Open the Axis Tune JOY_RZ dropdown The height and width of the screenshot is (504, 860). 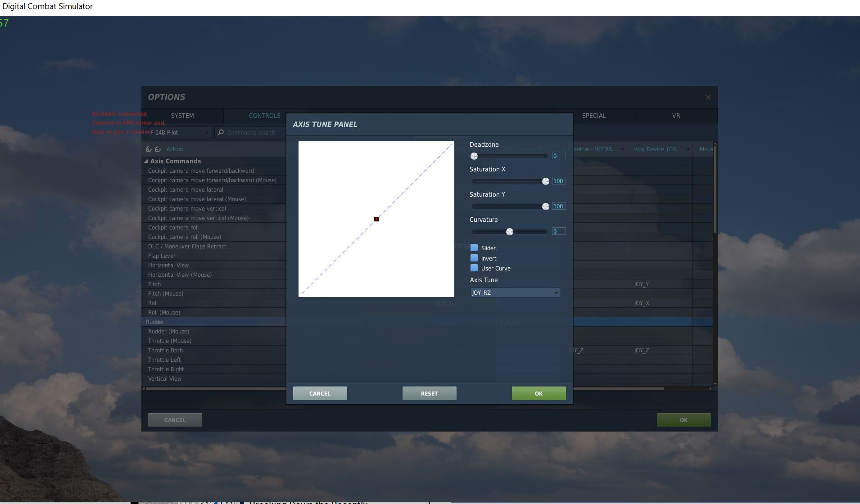click(x=515, y=292)
